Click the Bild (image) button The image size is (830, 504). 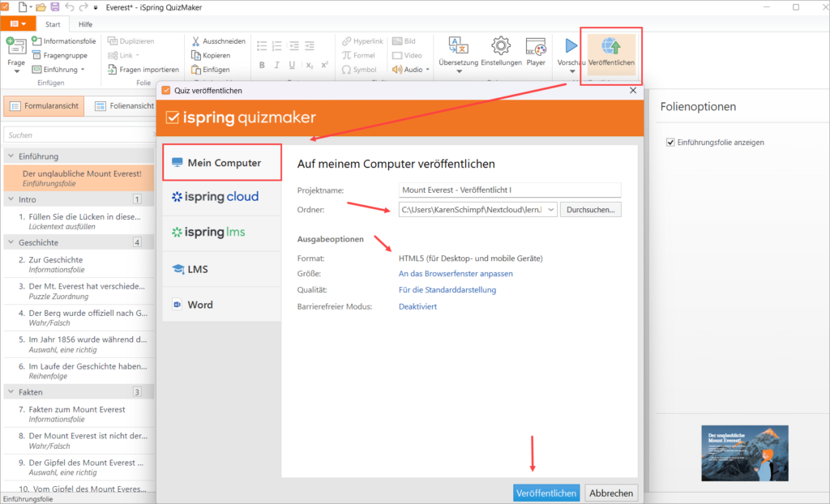[404, 41]
